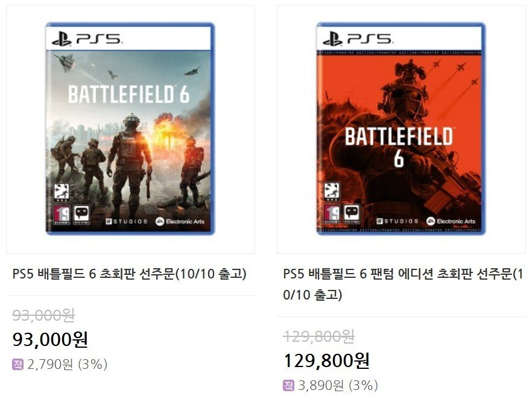
Task: Click the speech bubble icon on the Phantom cover
Action: (x=352, y=213)
